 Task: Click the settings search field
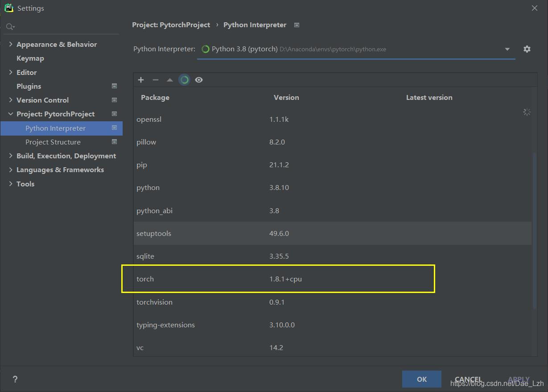[x=62, y=27]
